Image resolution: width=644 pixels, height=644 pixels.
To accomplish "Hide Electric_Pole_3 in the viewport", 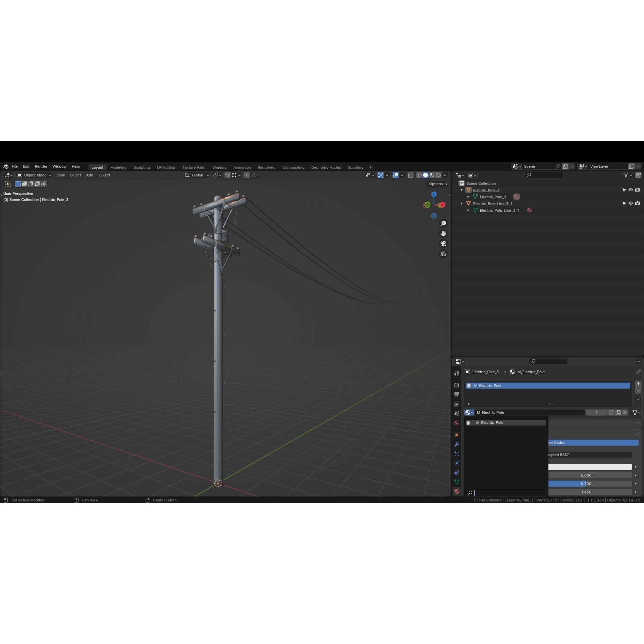I will 631,190.
